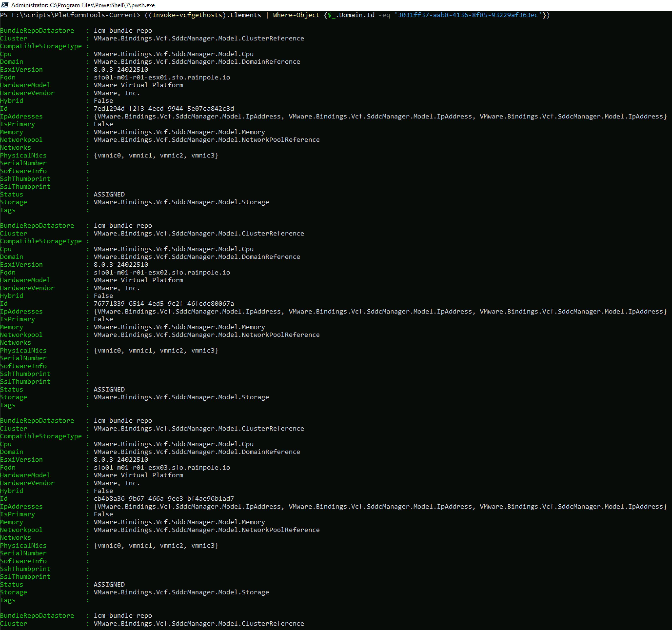
Task: Click the first lcm-bundle-repo value
Action: tap(123, 30)
